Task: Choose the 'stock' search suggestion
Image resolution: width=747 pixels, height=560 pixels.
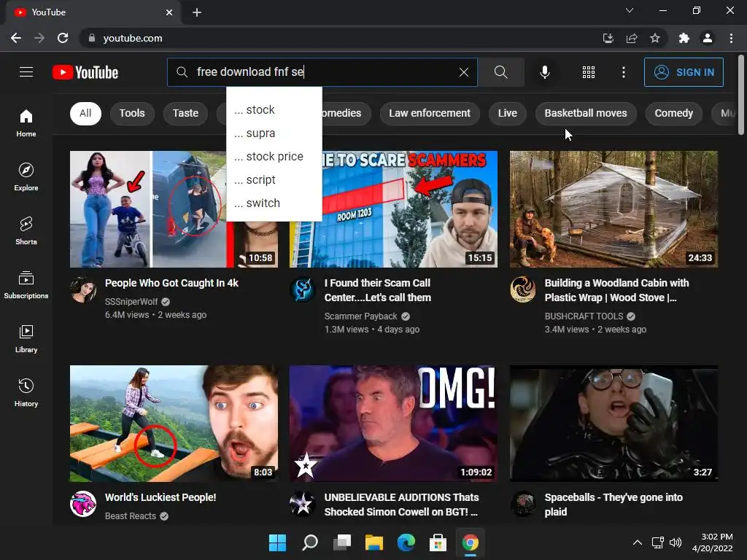Action: (x=274, y=109)
